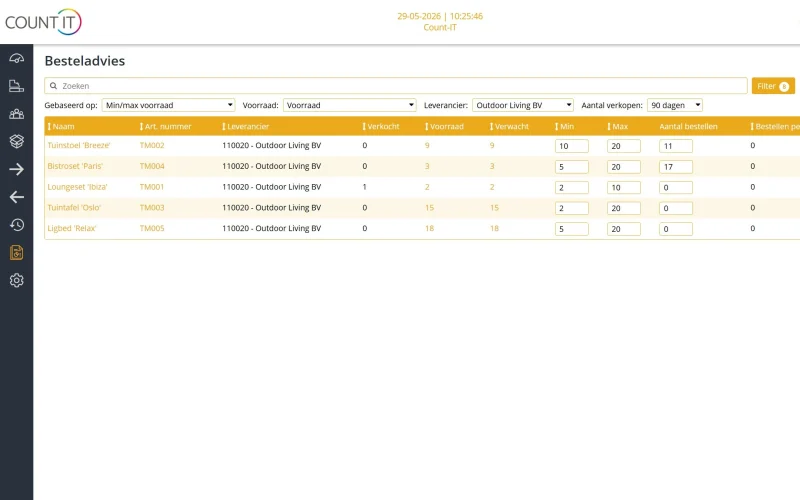The width and height of the screenshot is (800, 500).
Task: Click the magnifier icon in search bar
Action: (x=53, y=86)
